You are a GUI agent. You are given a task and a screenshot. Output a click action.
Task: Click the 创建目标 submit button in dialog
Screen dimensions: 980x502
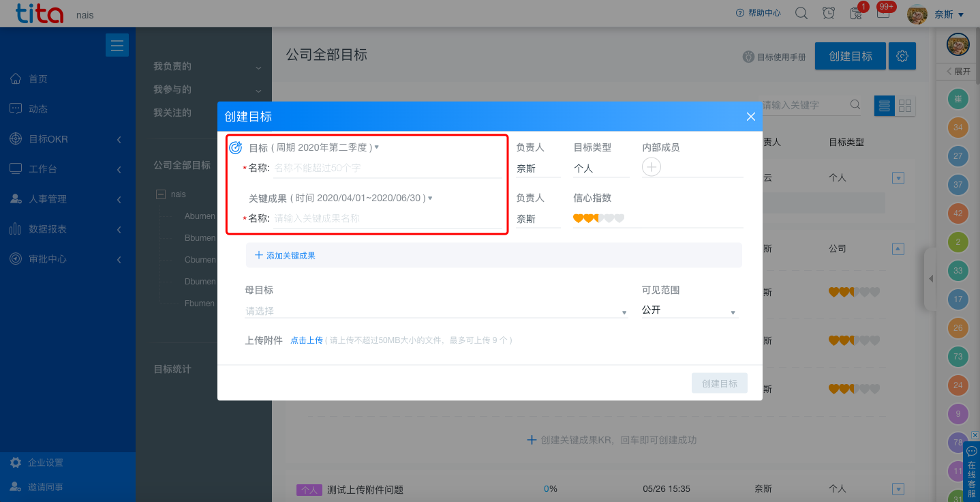click(x=720, y=383)
